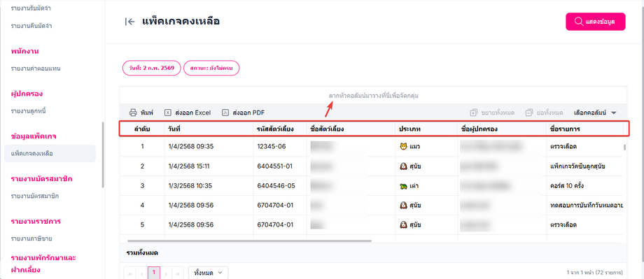Click the วันที่: 2 ก.พ. 2569 filter chip
Screen dimensions: 644x279
tap(152, 69)
